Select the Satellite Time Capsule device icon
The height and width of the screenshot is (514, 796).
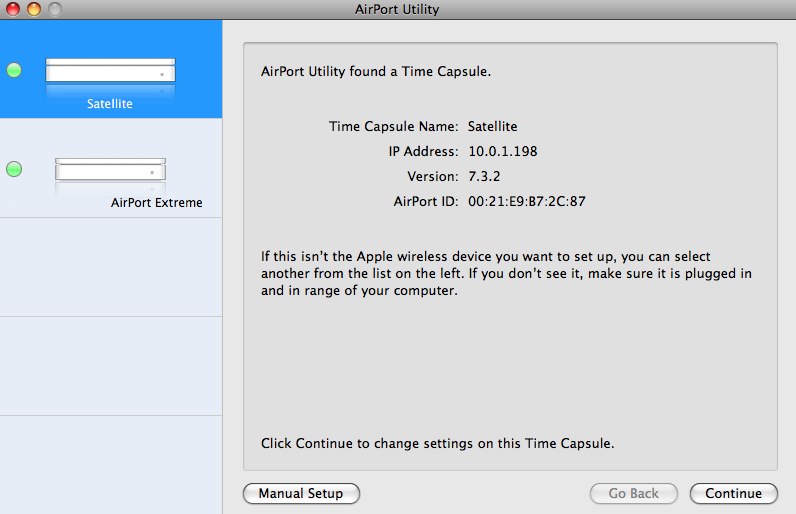tap(110, 72)
